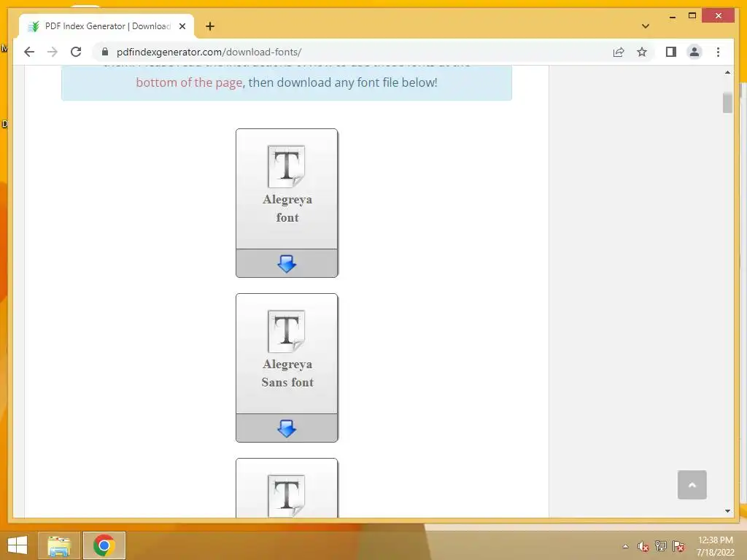Screen dimensions: 747x560
Task: Click the page scrollbar down arrow
Action: 727,511
